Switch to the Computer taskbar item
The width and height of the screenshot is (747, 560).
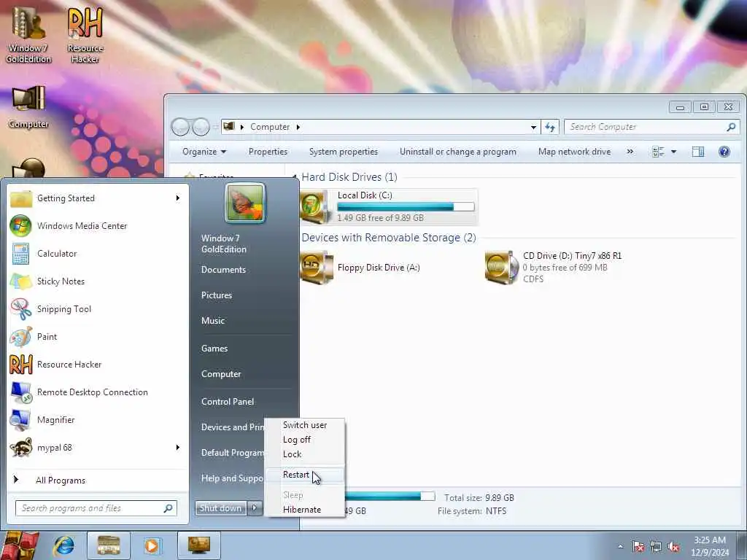coord(199,545)
